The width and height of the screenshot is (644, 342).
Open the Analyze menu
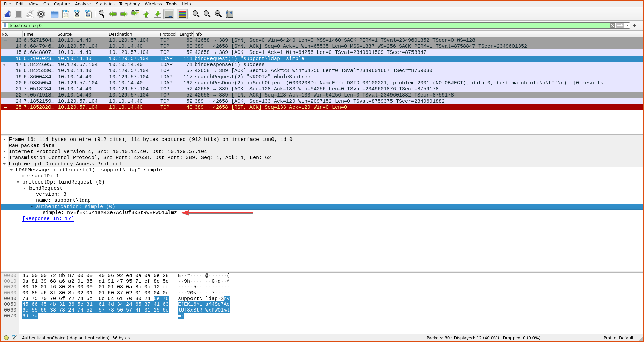[x=83, y=4]
